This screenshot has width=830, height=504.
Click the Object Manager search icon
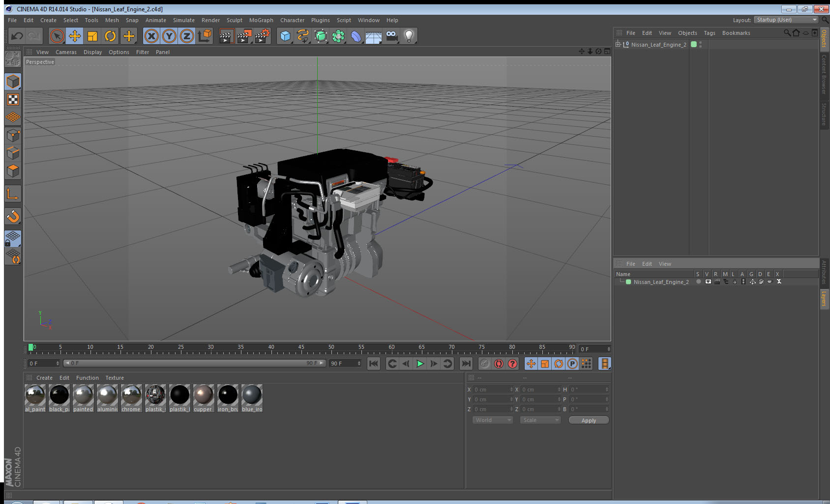787,33
